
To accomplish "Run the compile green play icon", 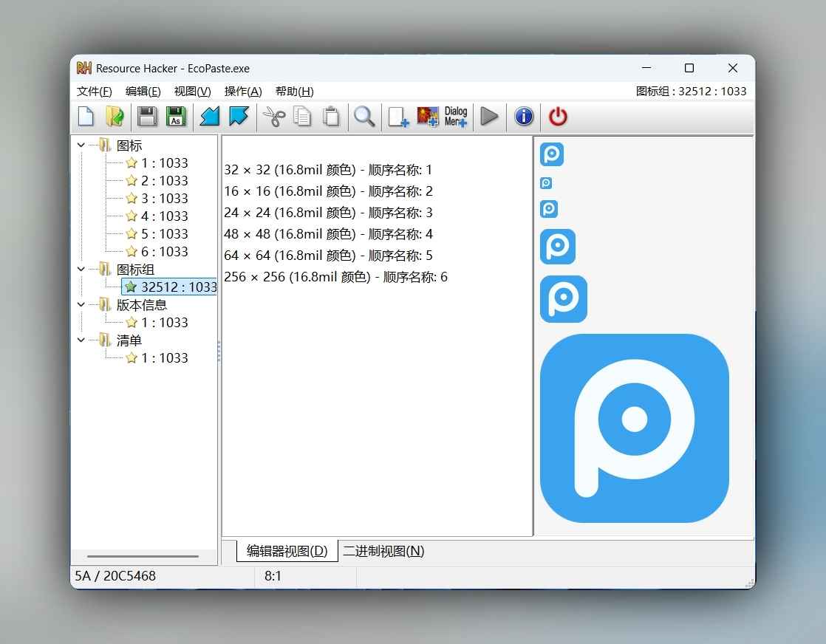I will point(489,117).
